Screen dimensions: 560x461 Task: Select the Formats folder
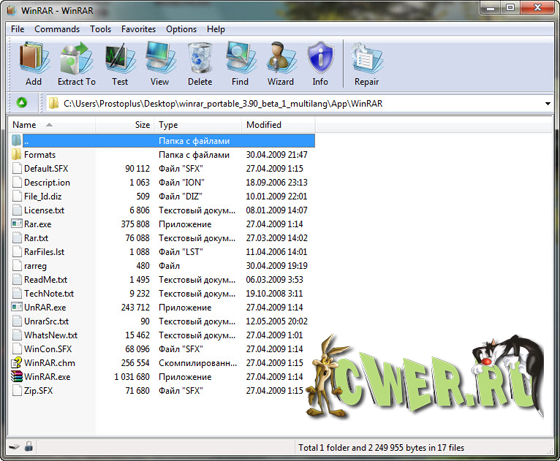point(39,155)
